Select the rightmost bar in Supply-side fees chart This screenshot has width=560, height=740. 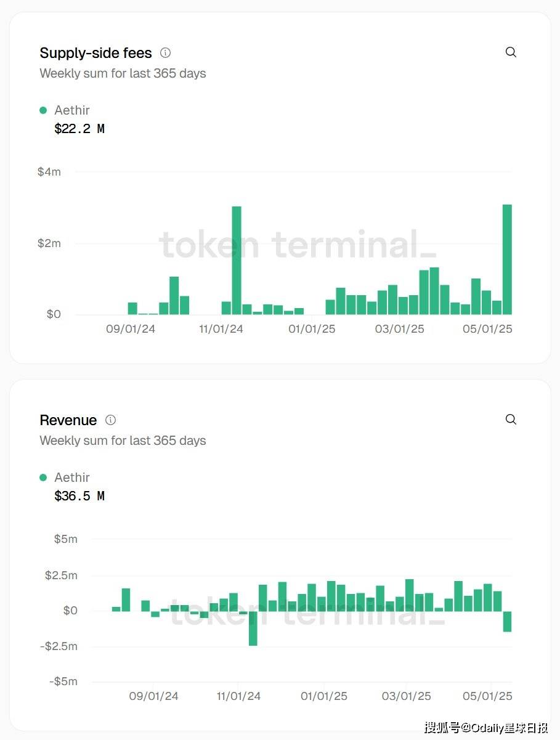coord(507,259)
